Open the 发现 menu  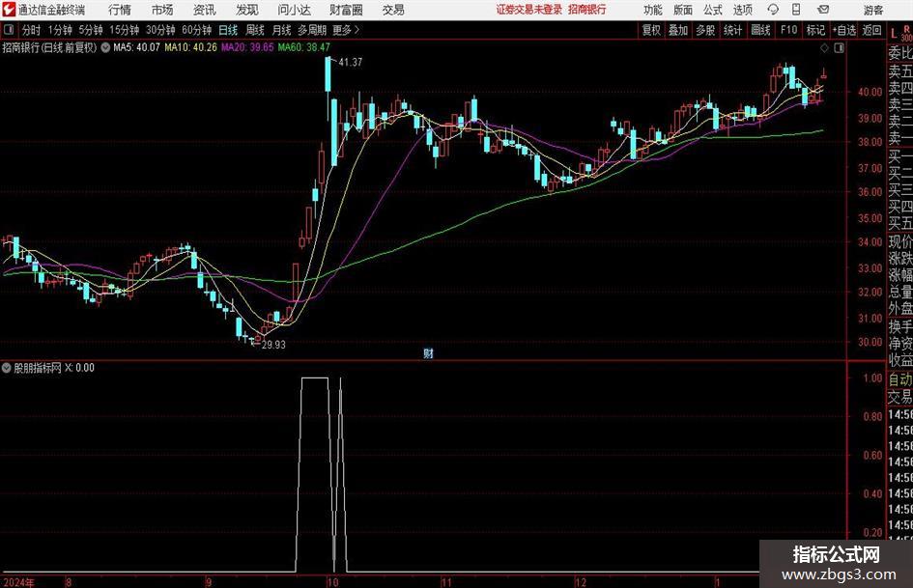click(x=247, y=10)
